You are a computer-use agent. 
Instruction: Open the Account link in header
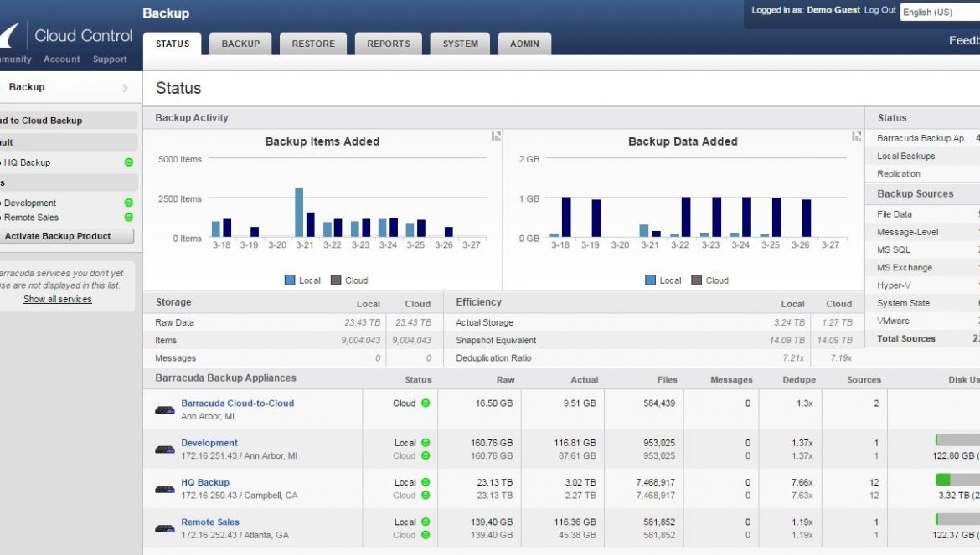pos(62,59)
